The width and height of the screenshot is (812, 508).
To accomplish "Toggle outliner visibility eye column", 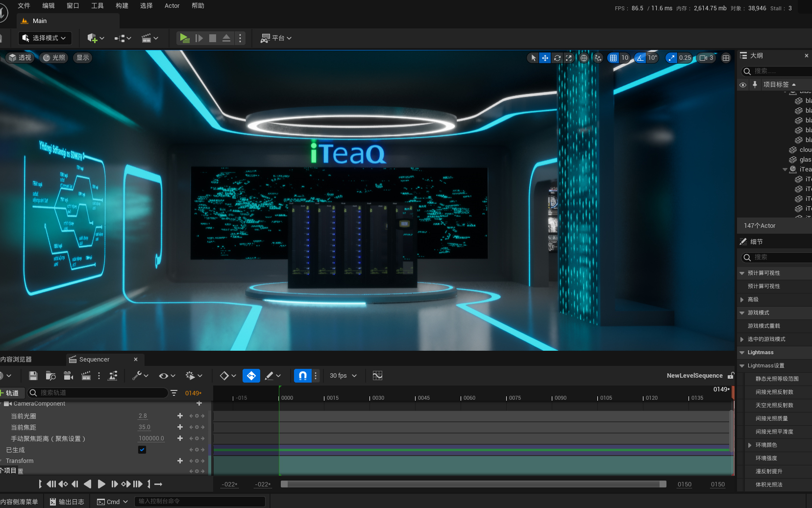I will click(743, 85).
